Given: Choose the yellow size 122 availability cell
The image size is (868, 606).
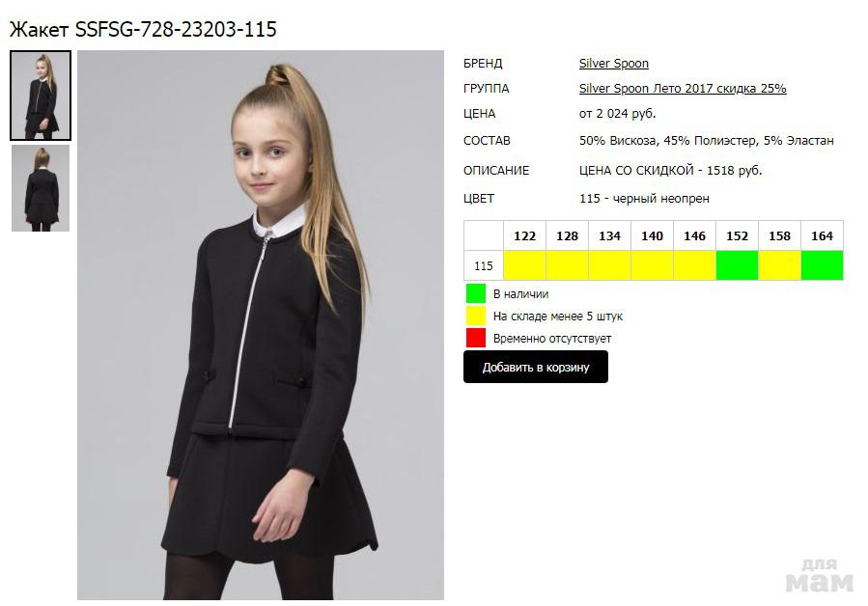Looking at the screenshot, I should click(x=525, y=265).
